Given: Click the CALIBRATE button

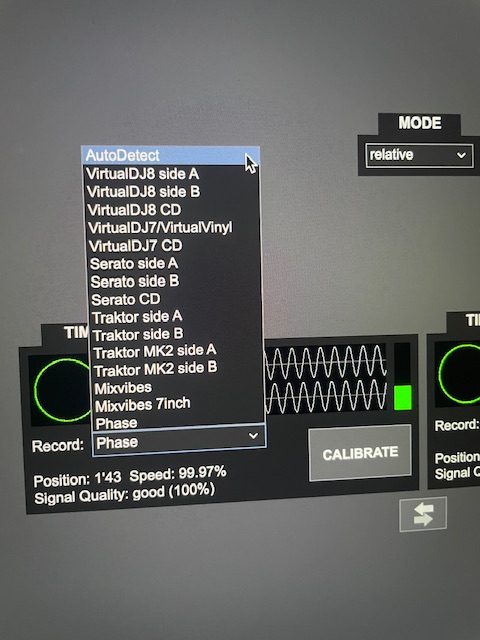Looking at the screenshot, I should tap(360, 453).
